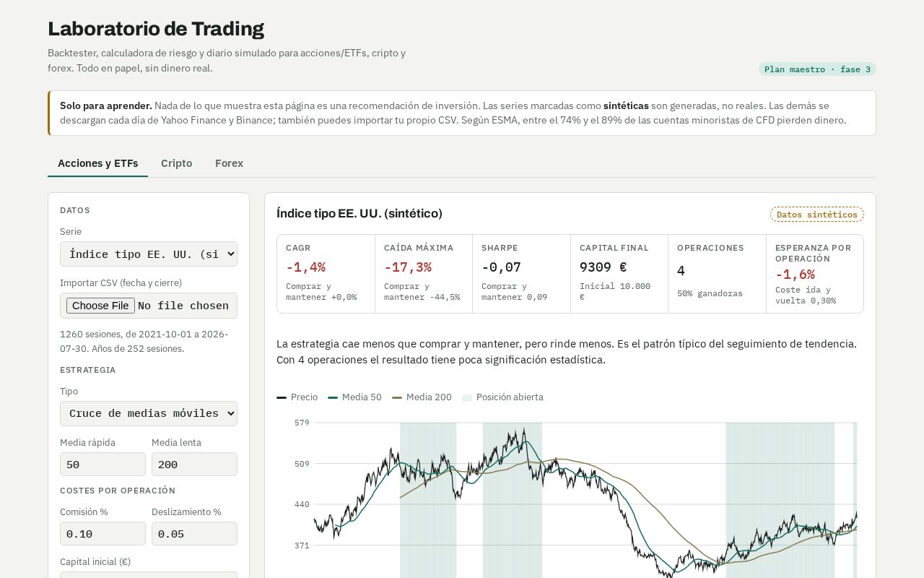
Task: Click the Datos sintéticos badge
Action: pos(817,215)
